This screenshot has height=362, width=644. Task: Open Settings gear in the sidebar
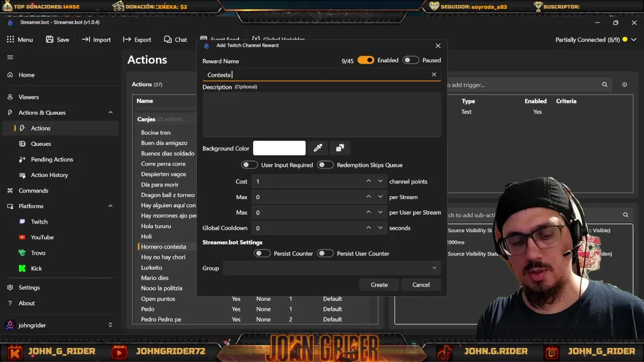tap(10, 288)
